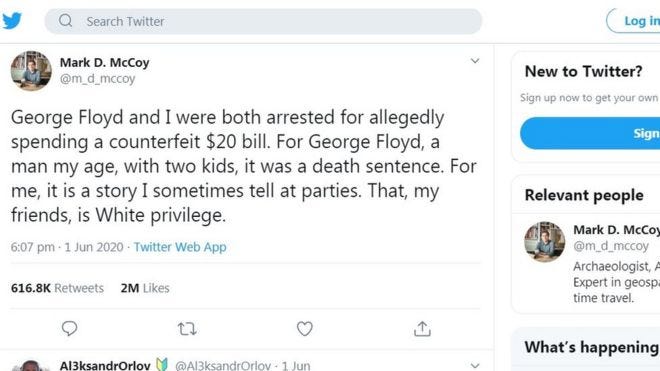Open Mark D. McCoy's avatar in the tweet
Image resolution: width=660 pixels, height=371 pixels.
coord(31,71)
